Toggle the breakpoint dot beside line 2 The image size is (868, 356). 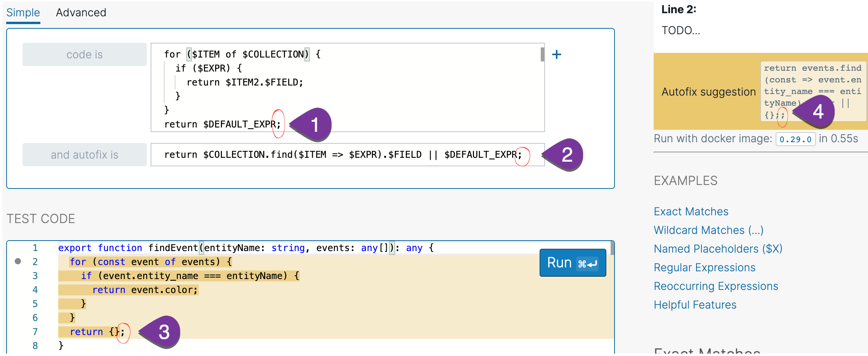point(17,261)
